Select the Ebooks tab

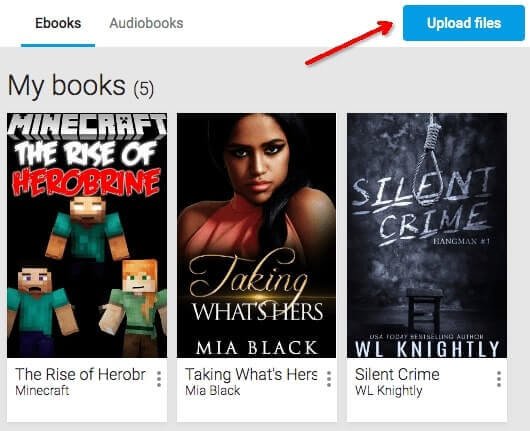click(58, 23)
